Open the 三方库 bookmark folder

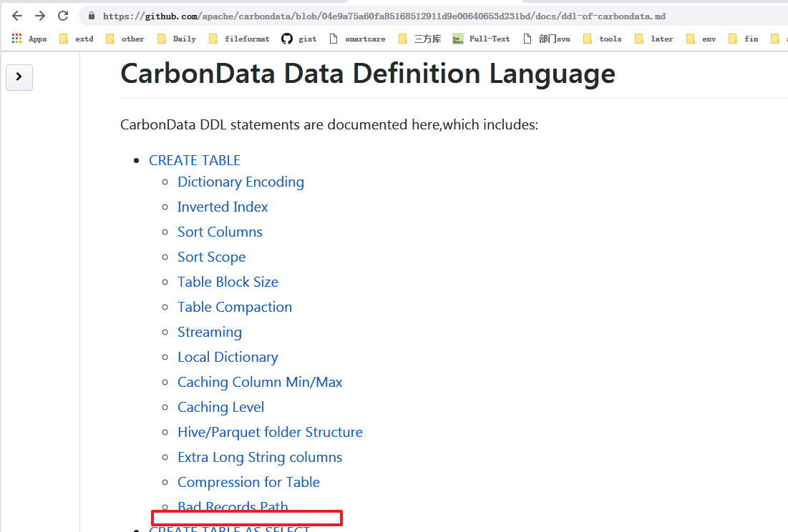pyautogui.click(x=419, y=39)
